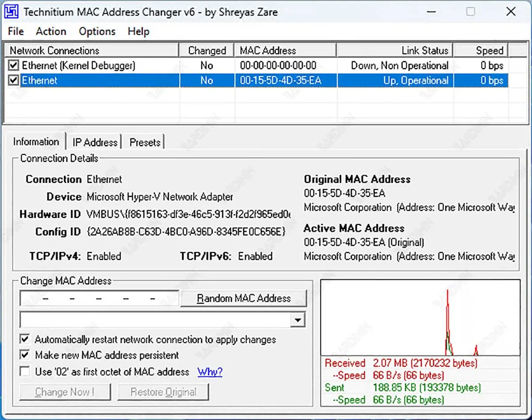Click the Technitium app icon in title bar
The image size is (532, 420).
pyautogui.click(x=12, y=12)
